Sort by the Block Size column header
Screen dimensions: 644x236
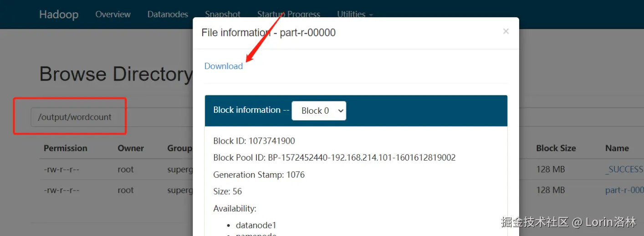[x=556, y=148]
